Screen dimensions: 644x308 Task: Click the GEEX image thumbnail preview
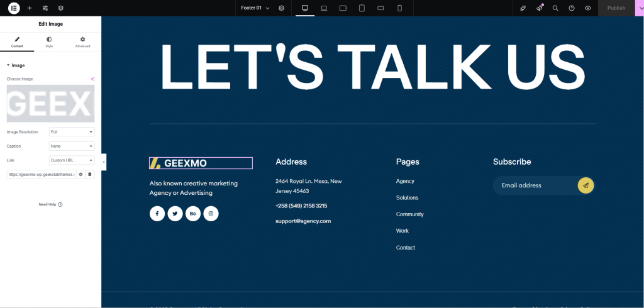tap(50, 104)
